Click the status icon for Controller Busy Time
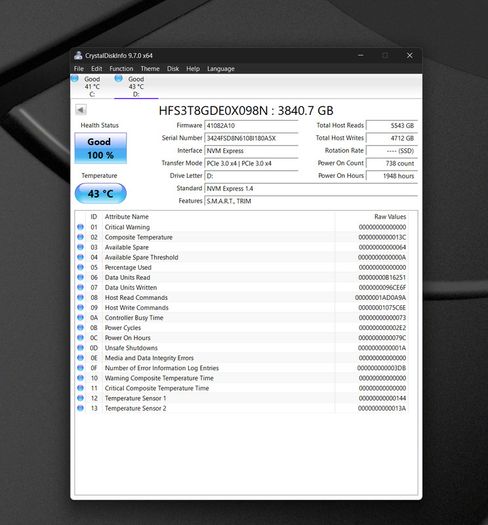This screenshot has width=488, height=525. click(x=80, y=317)
